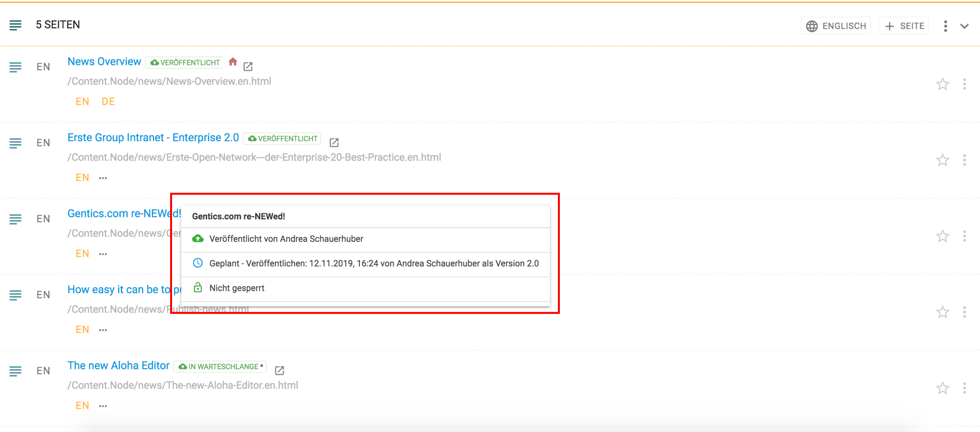Select EN variant of Gentics.com re-NEWed!
Image resolution: width=980 pixels, height=432 pixels.
82,254
